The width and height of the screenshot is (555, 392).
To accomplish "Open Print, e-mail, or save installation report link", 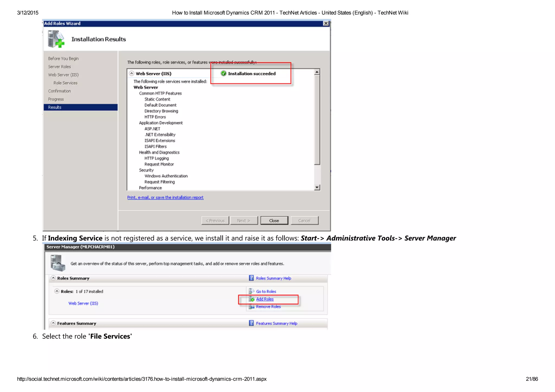I will click(165, 197).
